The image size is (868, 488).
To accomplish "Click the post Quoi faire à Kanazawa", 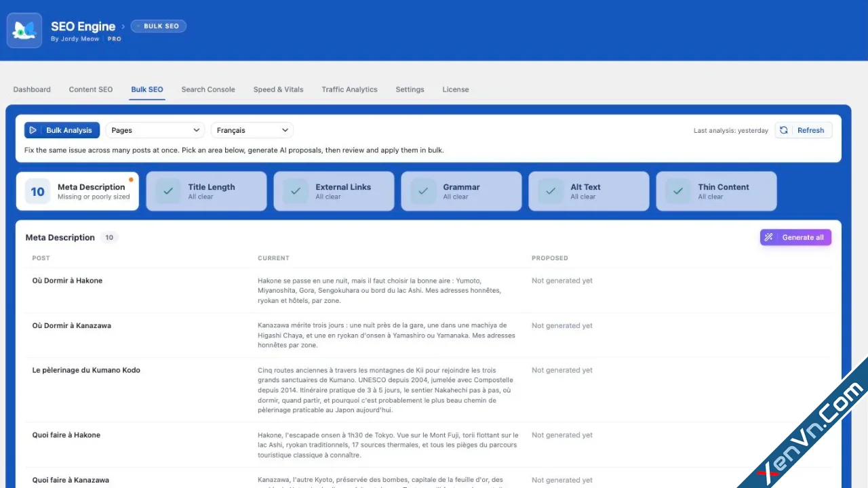I will (71, 480).
